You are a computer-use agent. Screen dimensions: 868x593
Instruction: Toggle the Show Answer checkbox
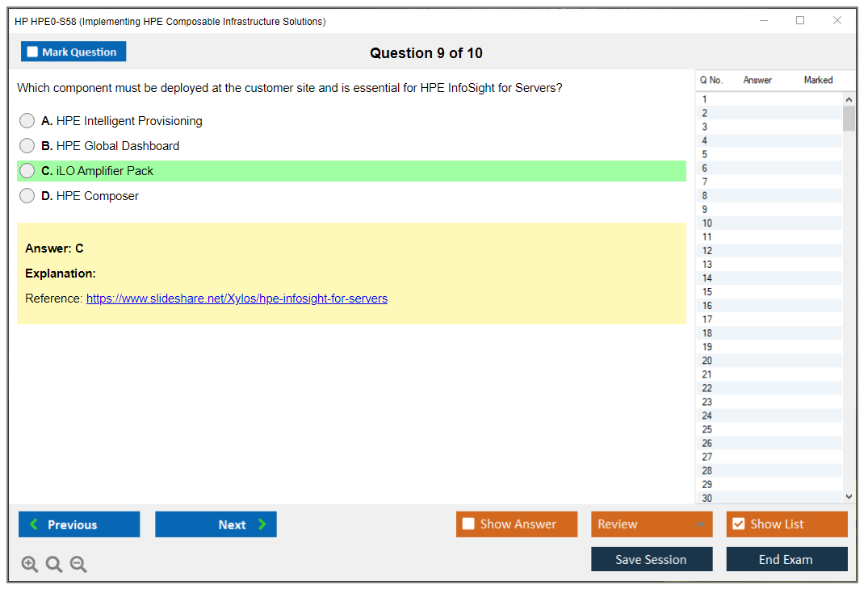(469, 524)
